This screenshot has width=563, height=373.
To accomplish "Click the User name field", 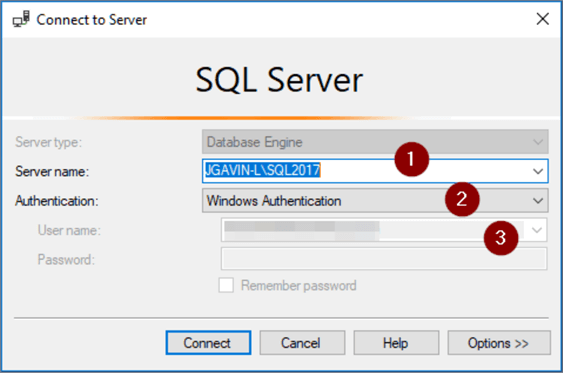I will 384,230.
